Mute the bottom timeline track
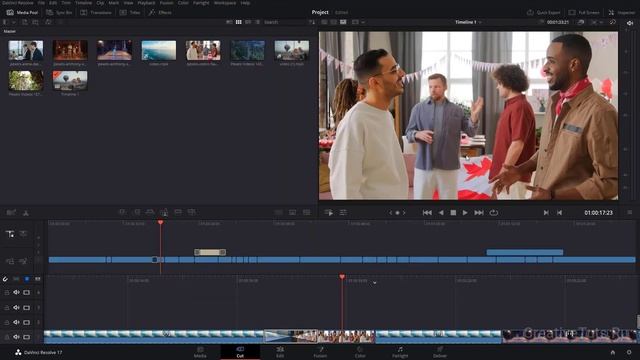Viewport: 640px width, 360px height. click(16, 337)
